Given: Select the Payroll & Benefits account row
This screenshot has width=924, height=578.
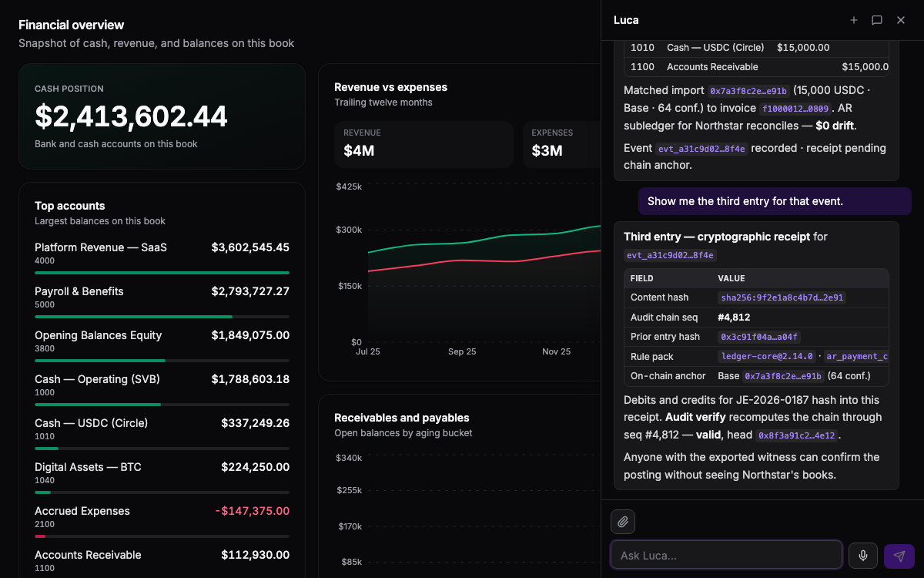Looking at the screenshot, I should 162,301.
